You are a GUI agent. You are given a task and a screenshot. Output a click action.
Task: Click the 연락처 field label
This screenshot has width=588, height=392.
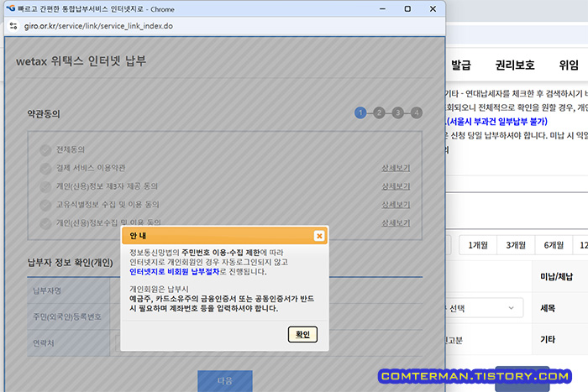[44, 343]
